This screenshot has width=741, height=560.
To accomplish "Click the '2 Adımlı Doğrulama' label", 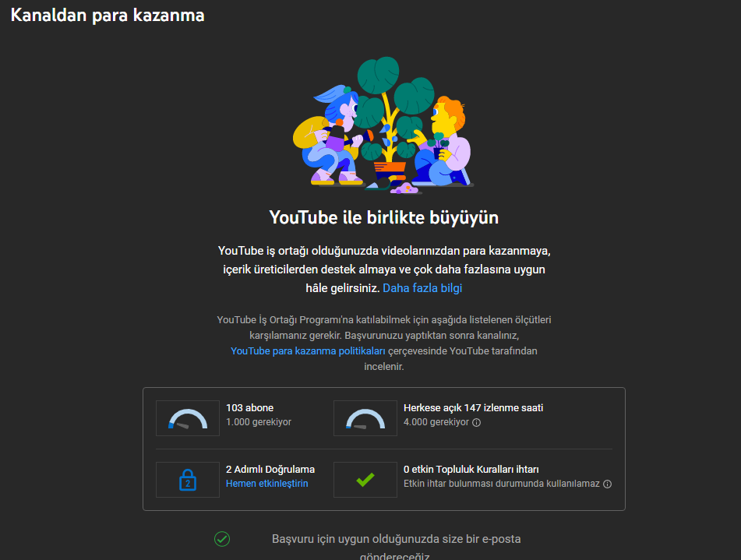I will (x=270, y=470).
